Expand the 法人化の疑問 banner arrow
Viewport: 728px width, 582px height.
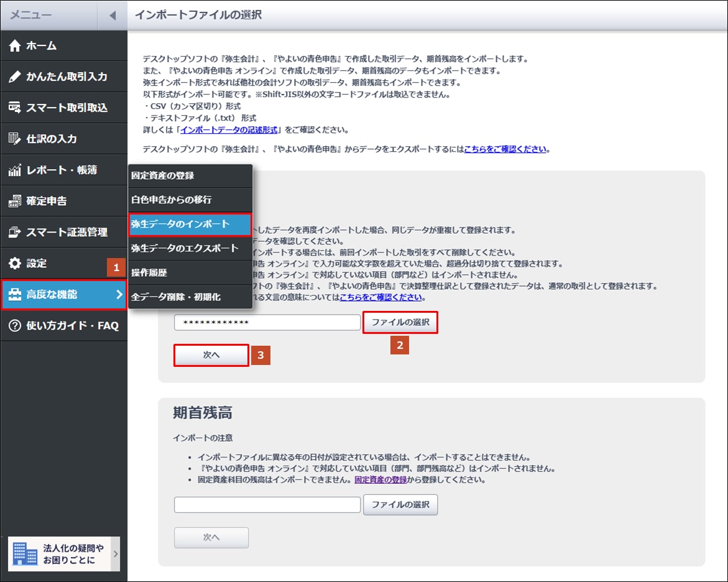coord(116,553)
